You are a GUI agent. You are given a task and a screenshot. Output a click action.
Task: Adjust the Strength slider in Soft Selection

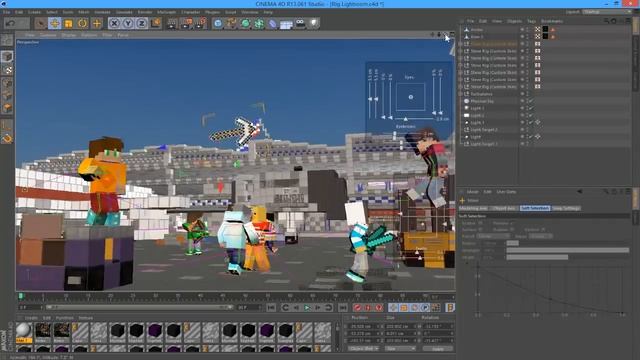(x=568, y=250)
